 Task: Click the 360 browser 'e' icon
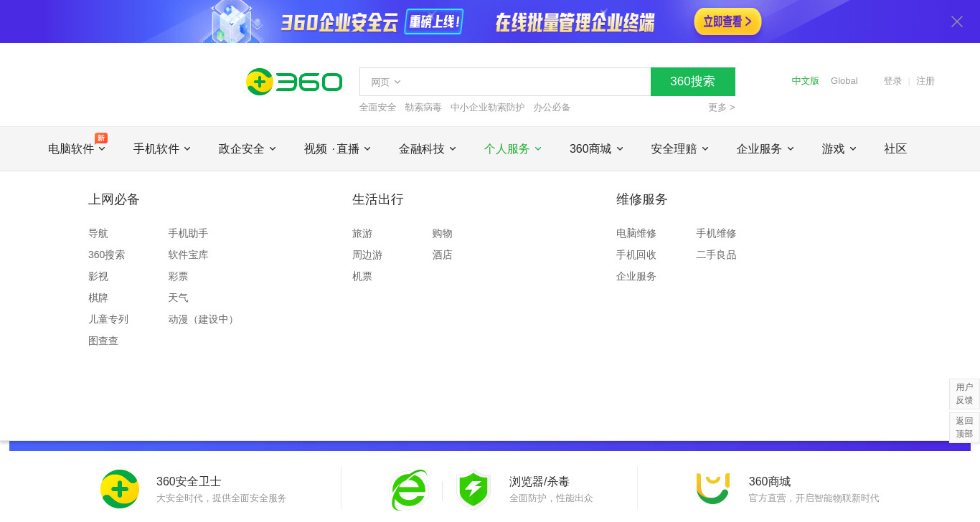[x=409, y=490]
